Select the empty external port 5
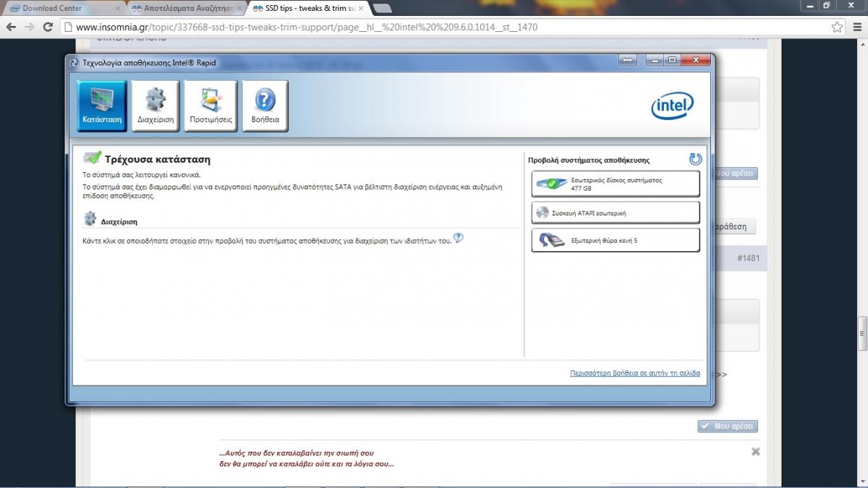The height and width of the screenshot is (488, 868). tap(616, 240)
